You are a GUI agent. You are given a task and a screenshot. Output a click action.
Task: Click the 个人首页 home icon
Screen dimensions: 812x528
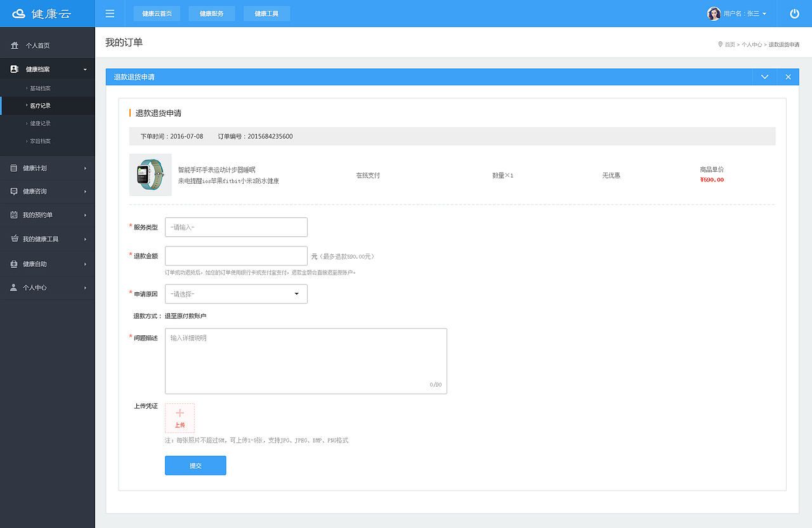click(15, 46)
